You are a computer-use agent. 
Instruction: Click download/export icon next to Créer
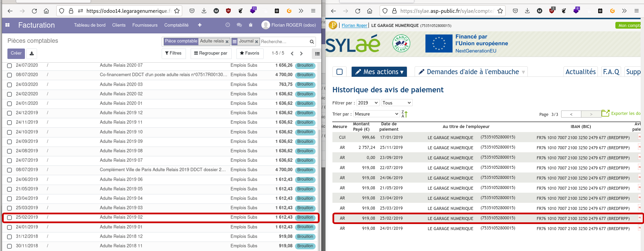click(32, 54)
